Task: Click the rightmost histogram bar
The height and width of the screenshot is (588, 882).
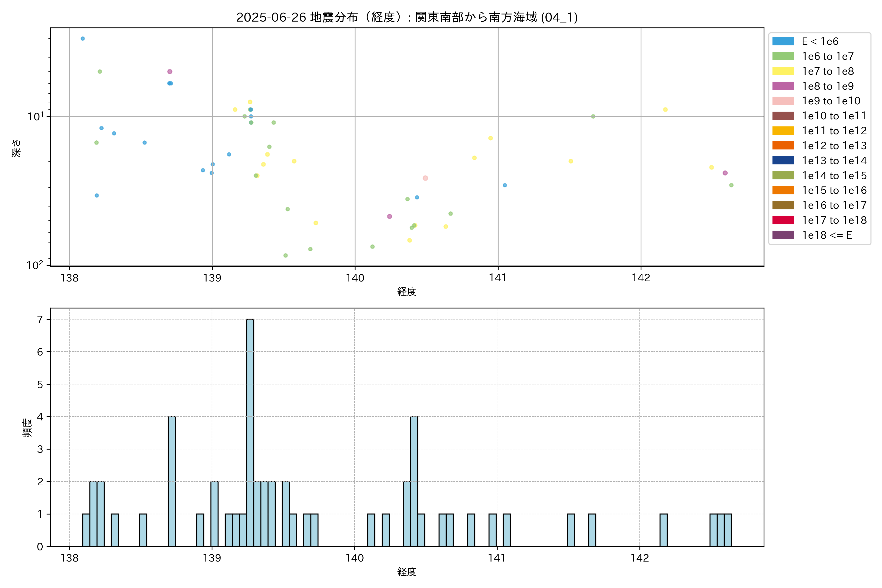Action: [x=727, y=530]
